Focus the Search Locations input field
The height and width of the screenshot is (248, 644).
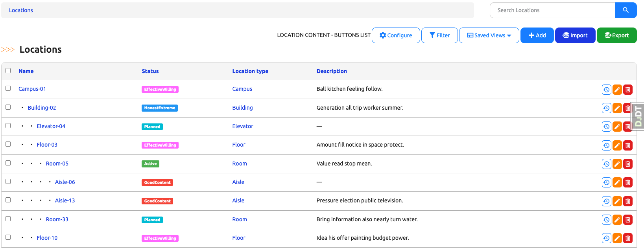click(552, 10)
